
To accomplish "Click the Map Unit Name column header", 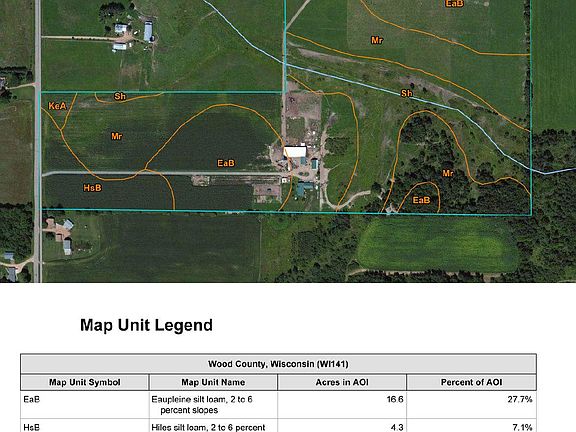I will [x=213, y=382].
